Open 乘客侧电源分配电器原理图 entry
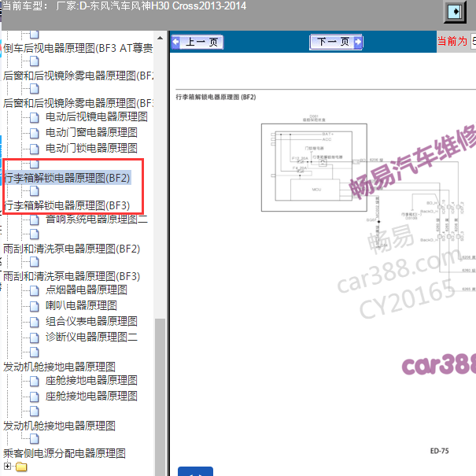Screen dimensions: 476x476 pyautogui.click(x=65, y=453)
